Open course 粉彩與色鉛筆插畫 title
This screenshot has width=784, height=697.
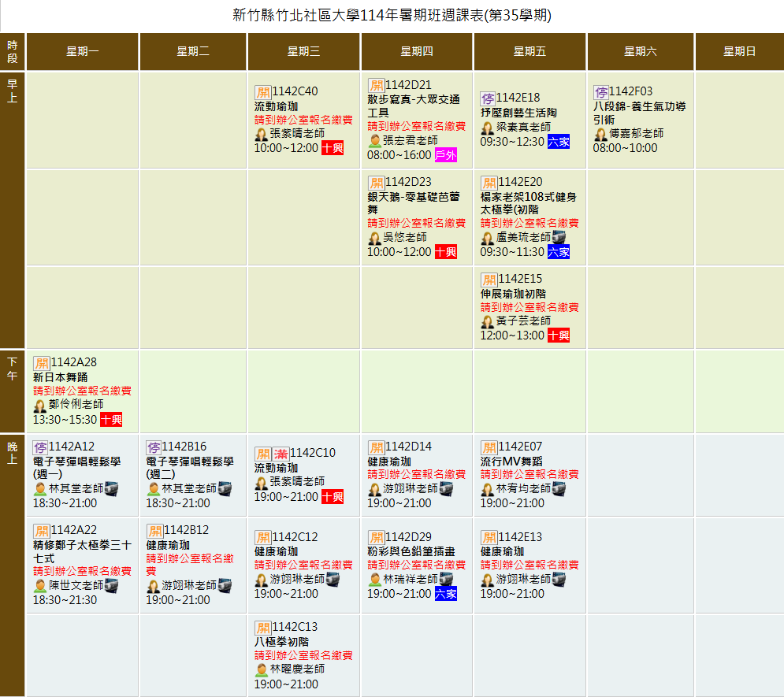(411, 551)
